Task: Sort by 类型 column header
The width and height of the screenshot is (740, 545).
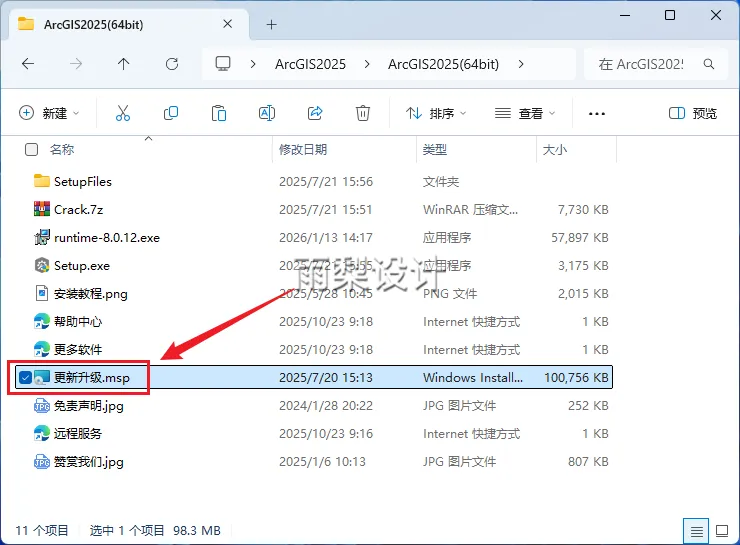Action: (435, 150)
